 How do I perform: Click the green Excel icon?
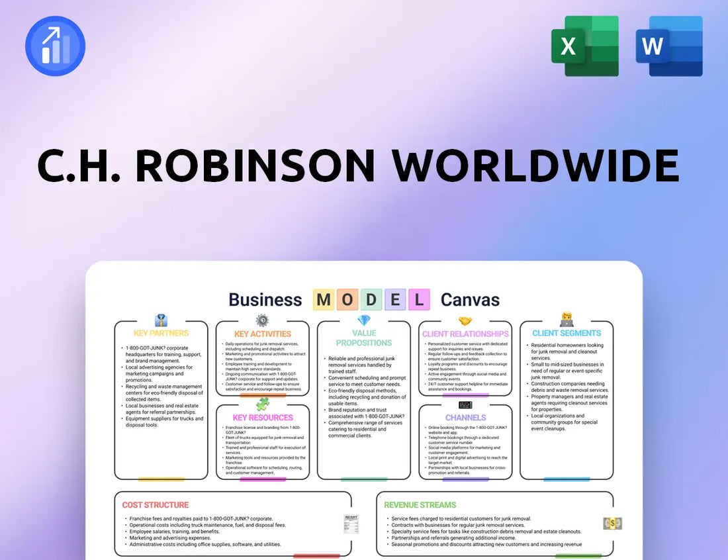[x=585, y=46]
